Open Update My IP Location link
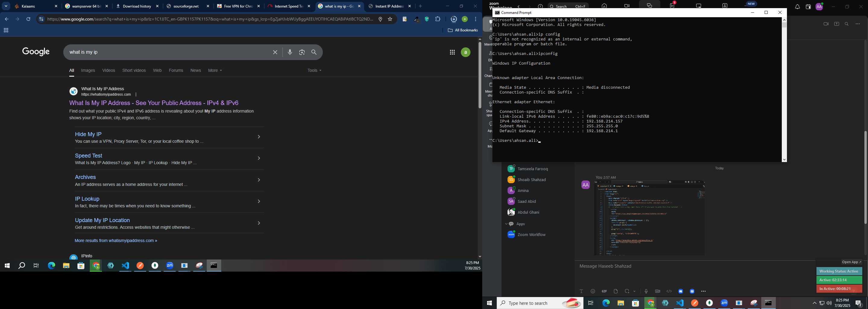The image size is (868, 309). tap(102, 220)
